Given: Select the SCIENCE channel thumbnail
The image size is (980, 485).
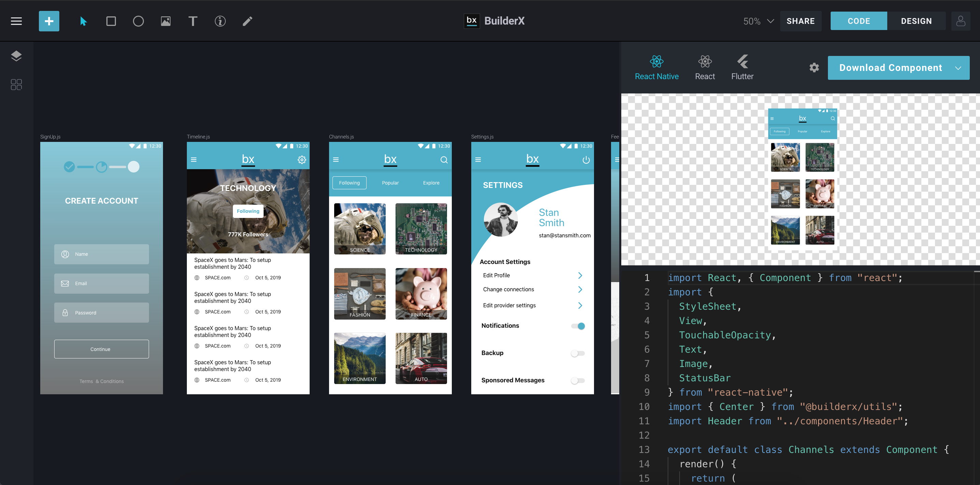Looking at the screenshot, I should [359, 229].
